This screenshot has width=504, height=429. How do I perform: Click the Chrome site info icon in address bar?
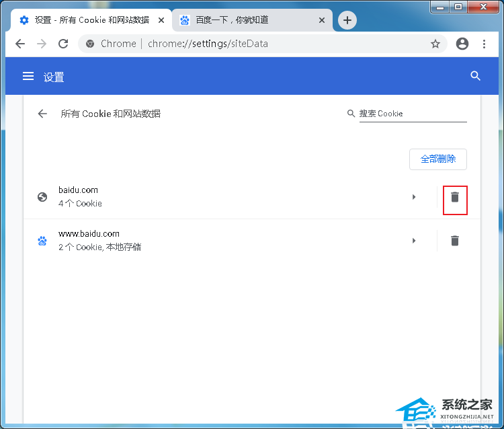pyautogui.click(x=90, y=44)
